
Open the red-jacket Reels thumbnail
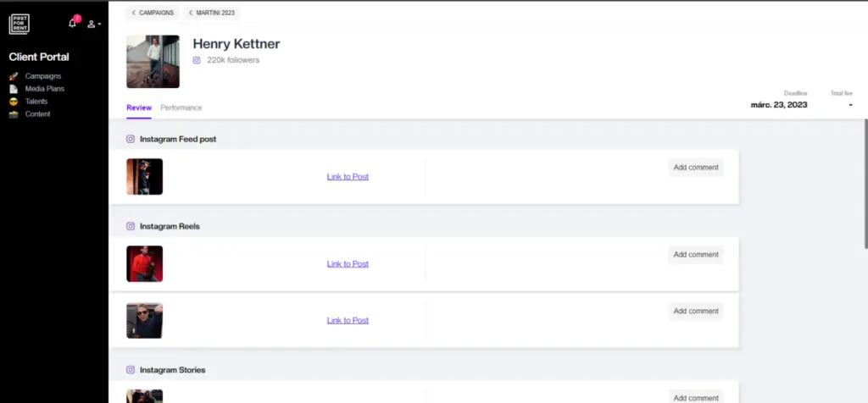pos(144,264)
